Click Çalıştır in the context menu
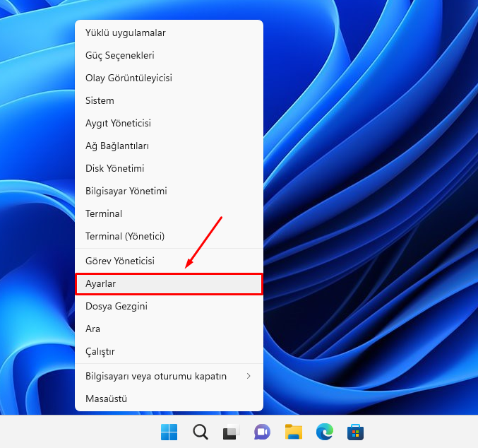Viewport: 478px width, 448px height. (100, 351)
